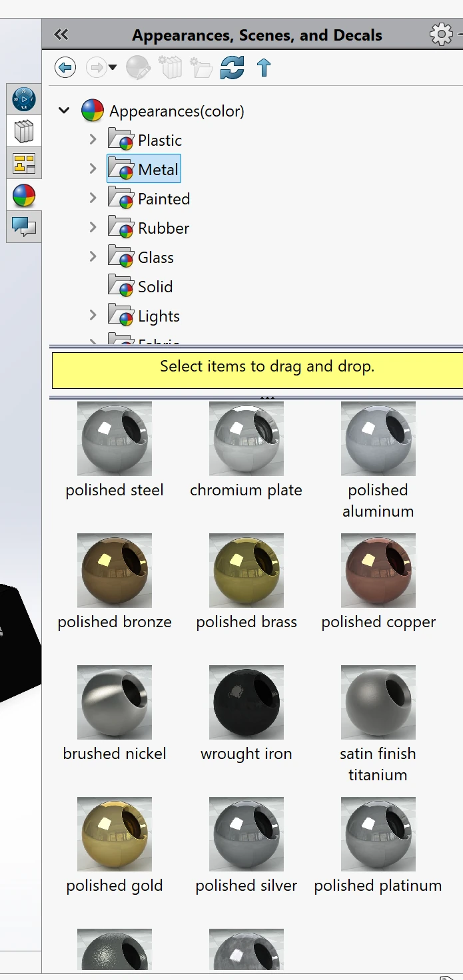This screenshot has width=463, height=980.
Task: Click the 'wrought iron' label
Action: (246, 754)
